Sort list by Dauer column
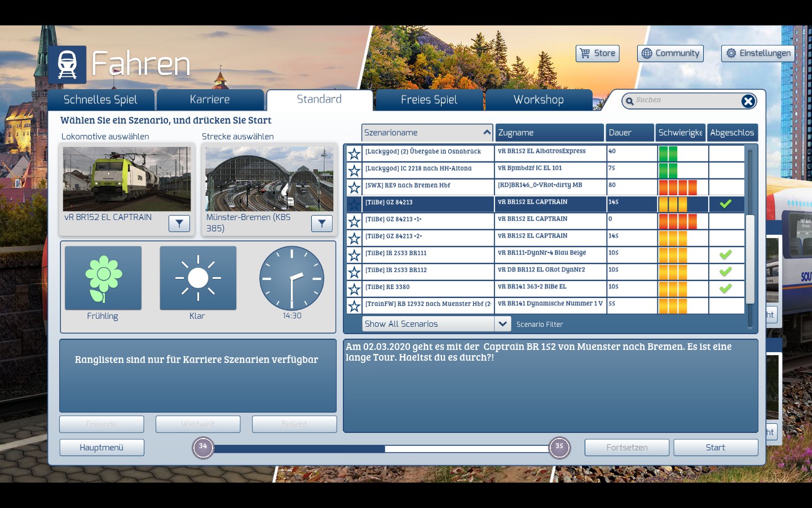This screenshot has width=812, height=508. click(x=630, y=133)
